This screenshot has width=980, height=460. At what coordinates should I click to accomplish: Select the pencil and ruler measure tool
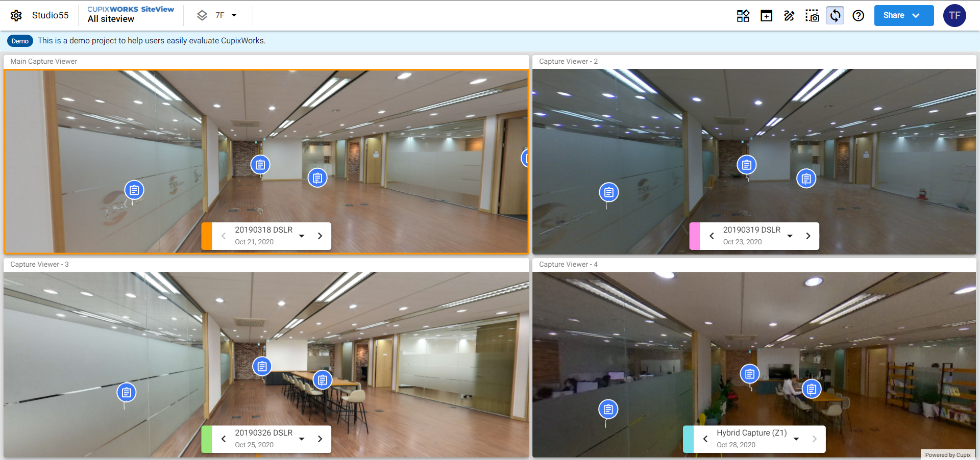[789, 16]
